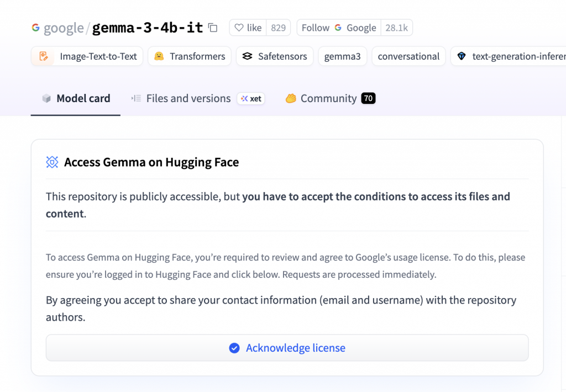Image resolution: width=566 pixels, height=392 pixels.
Task: Switch to the Model card tab
Action: point(76,98)
